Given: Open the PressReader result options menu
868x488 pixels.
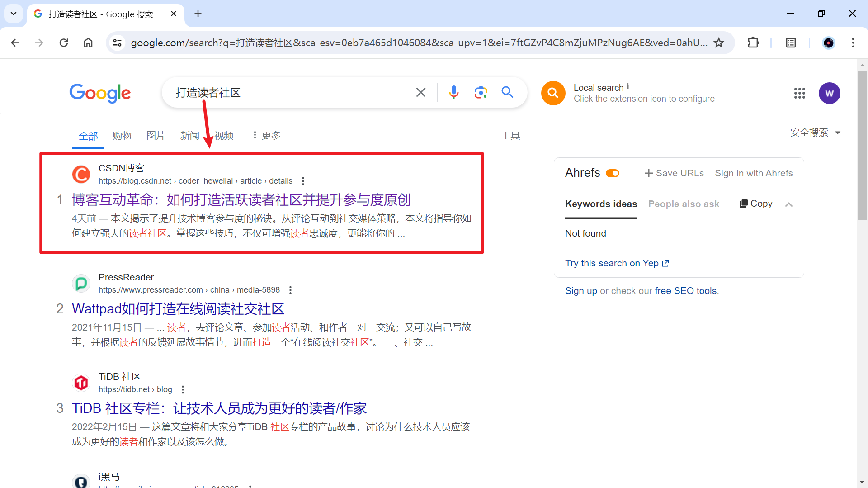Looking at the screenshot, I should coord(290,290).
